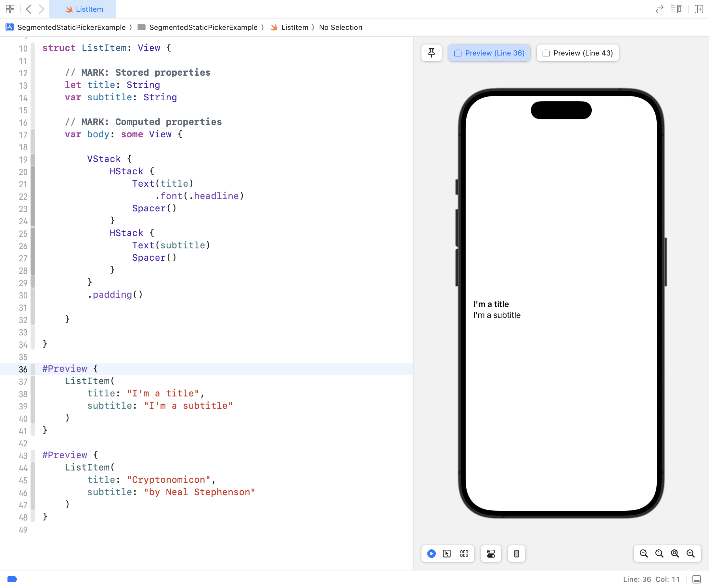Open color scheme variants view
Screen dimensions: 709x588
pos(464,554)
